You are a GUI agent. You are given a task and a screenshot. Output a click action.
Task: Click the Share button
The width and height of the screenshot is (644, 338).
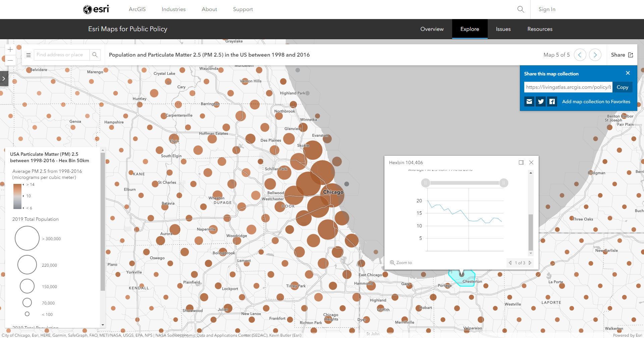622,55
